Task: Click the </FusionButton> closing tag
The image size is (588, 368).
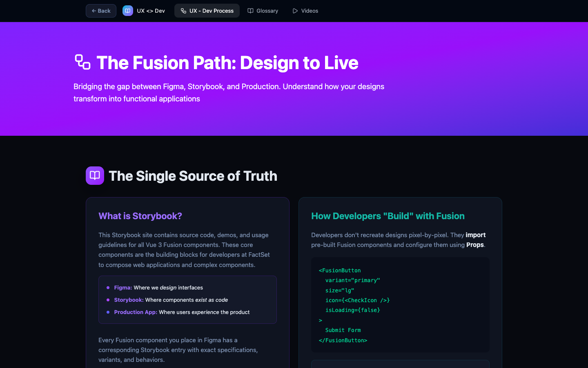Action: [x=343, y=340]
